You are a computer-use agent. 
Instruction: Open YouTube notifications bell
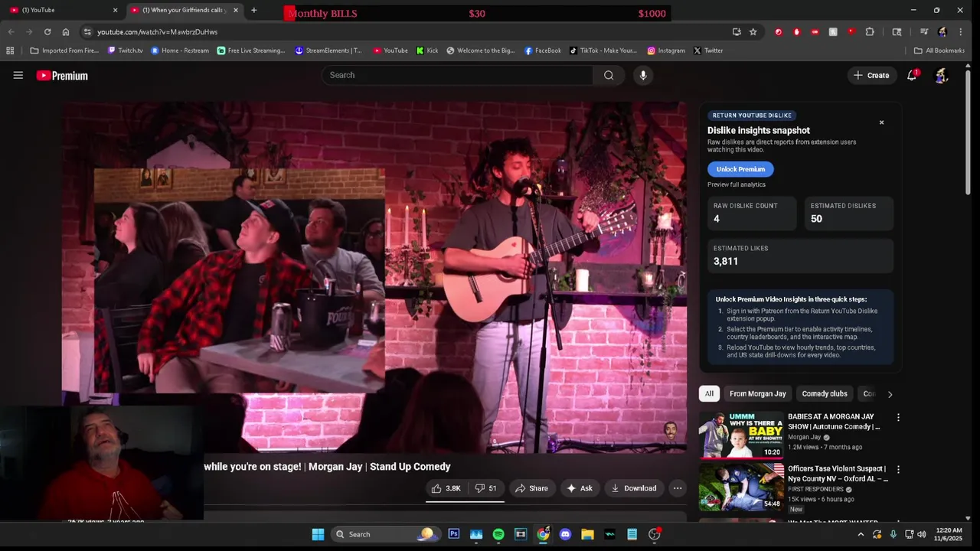click(912, 75)
